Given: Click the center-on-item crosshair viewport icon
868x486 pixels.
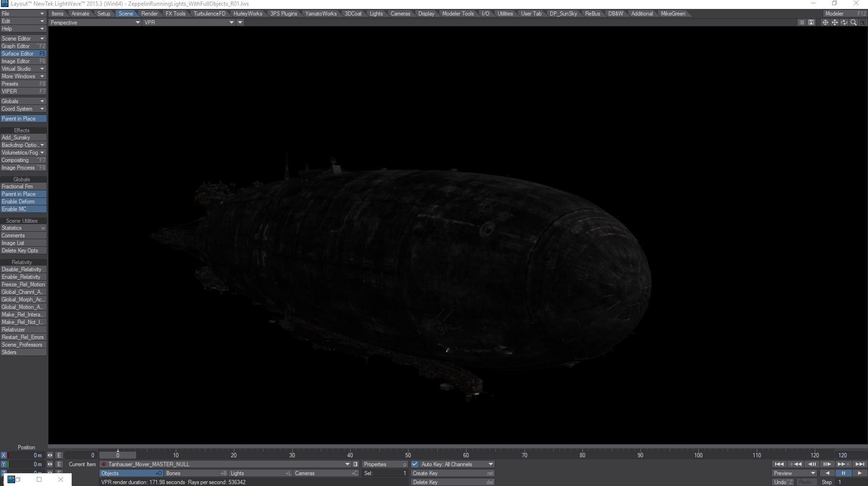Looking at the screenshot, I should tap(825, 23).
